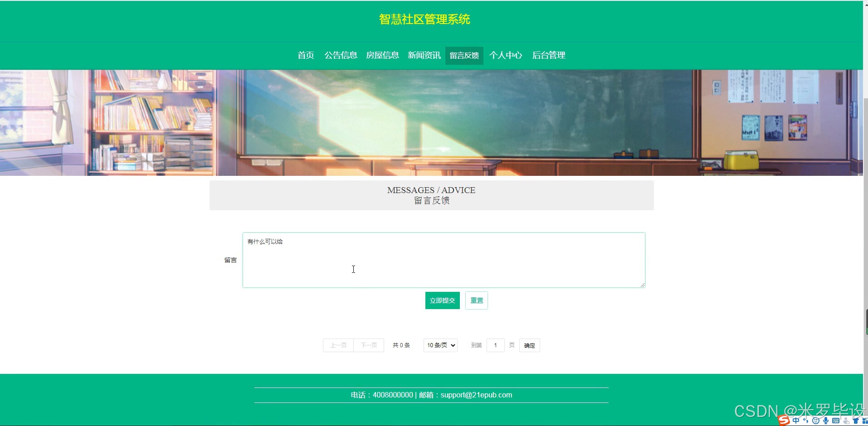Image resolution: width=868 pixels, height=426 pixels.
Task: Click the IME account user icon
Action: 846,421
